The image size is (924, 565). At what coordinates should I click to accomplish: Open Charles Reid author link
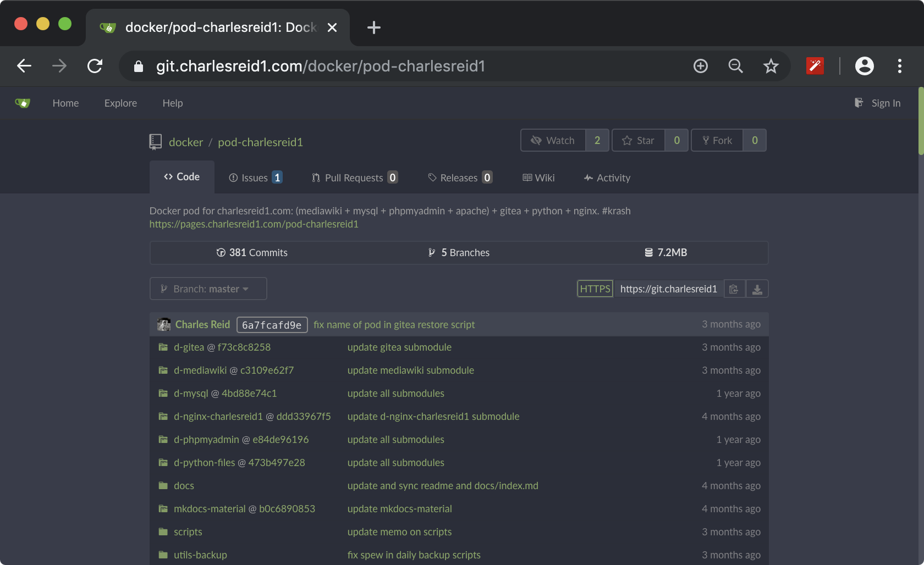(203, 324)
